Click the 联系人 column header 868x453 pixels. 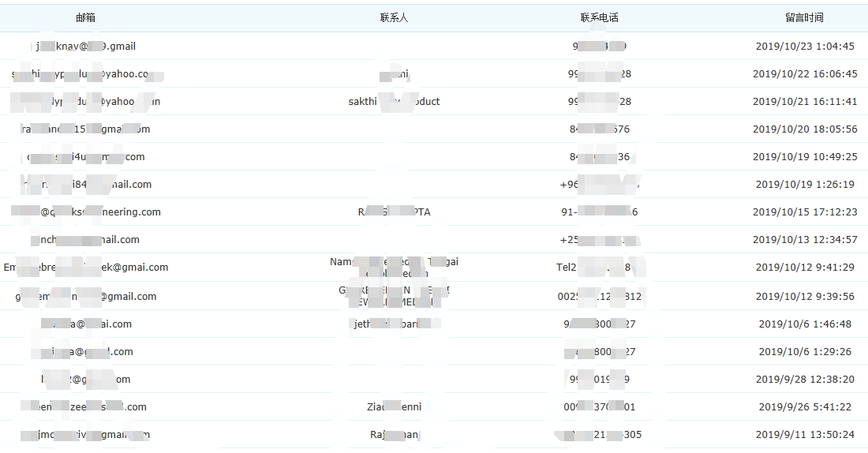pos(394,17)
